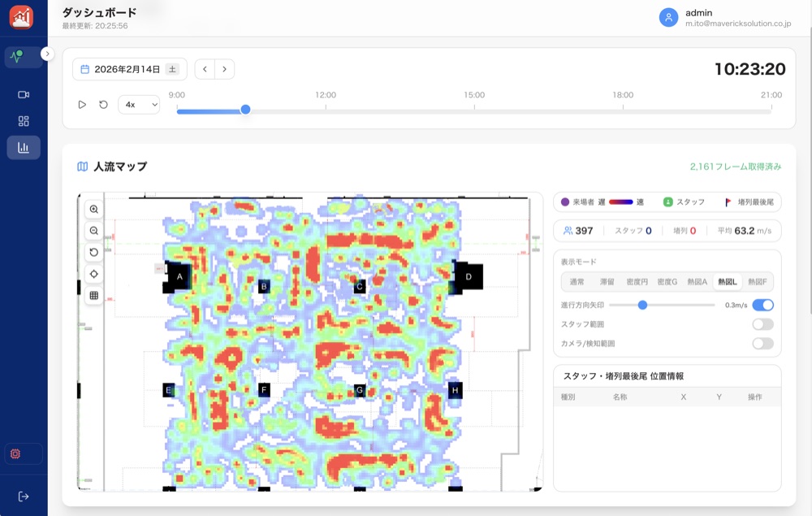Click the zoom out map icon

[x=94, y=231]
